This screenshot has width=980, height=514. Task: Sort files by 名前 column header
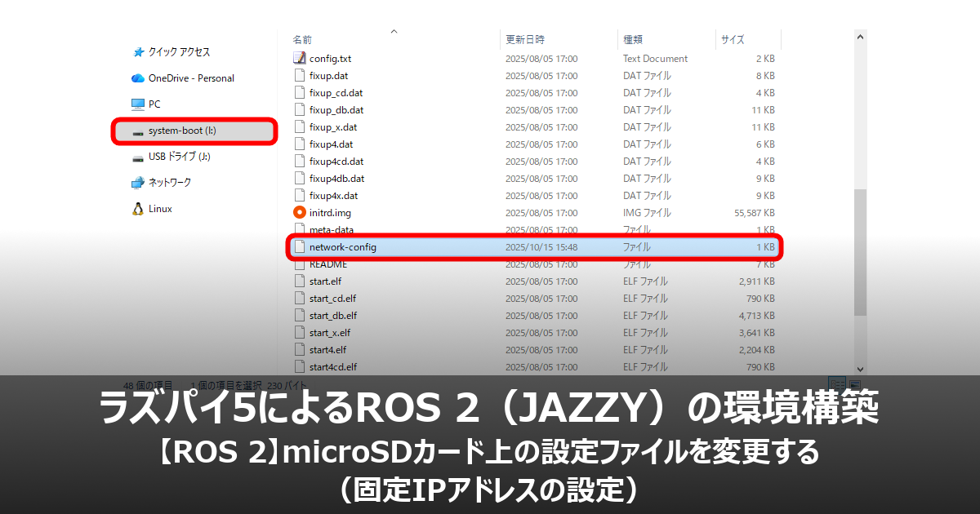click(302, 39)
